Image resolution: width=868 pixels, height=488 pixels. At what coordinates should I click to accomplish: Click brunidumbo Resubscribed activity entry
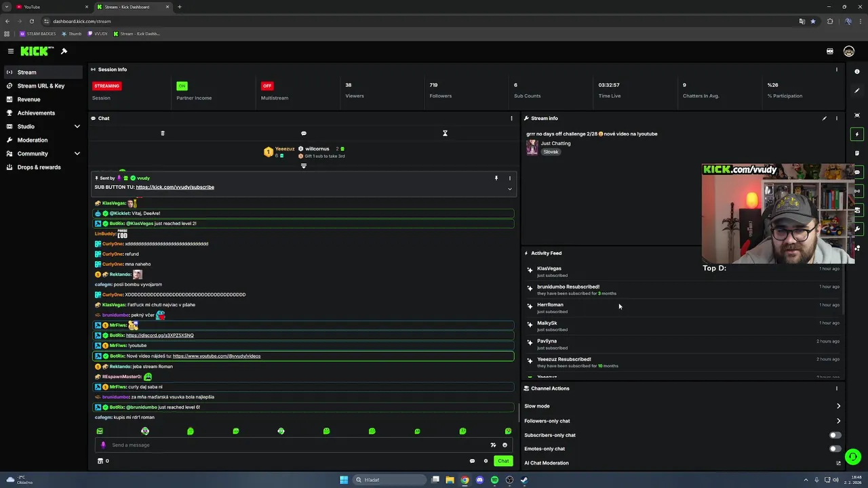pos(683,289)
